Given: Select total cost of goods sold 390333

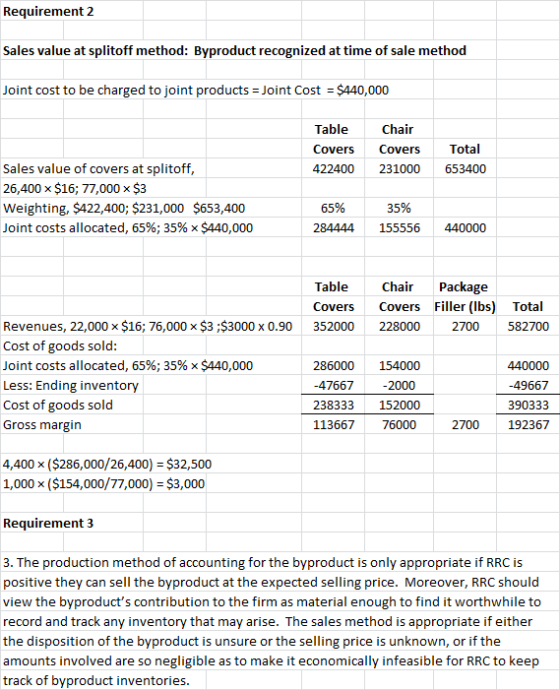Looking at the screenshot, I should pos(528,405).
